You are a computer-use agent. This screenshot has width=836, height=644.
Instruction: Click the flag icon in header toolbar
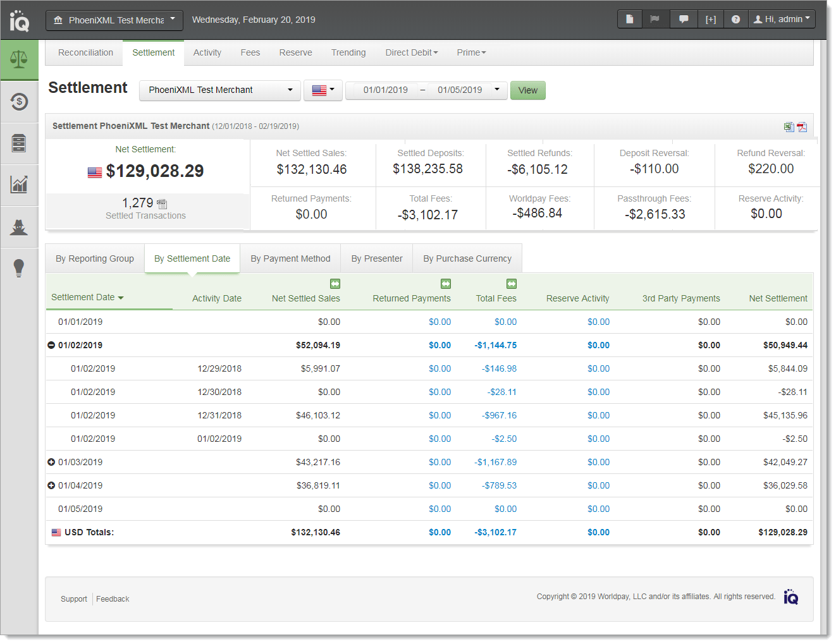[x=655, y=19]
